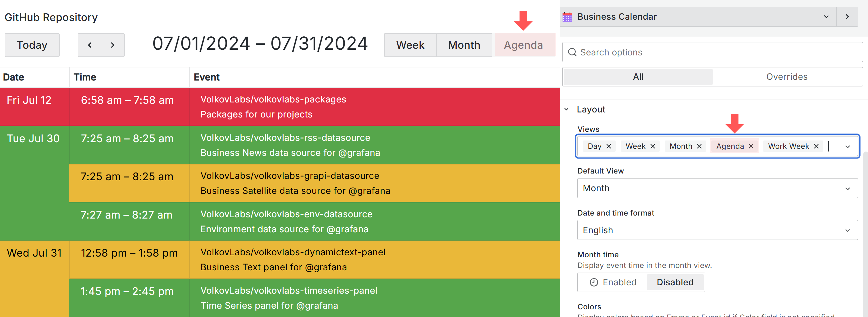Jump to Today in calendar
The width and height of the screenshot is (868, 317).
coord(32,45)
